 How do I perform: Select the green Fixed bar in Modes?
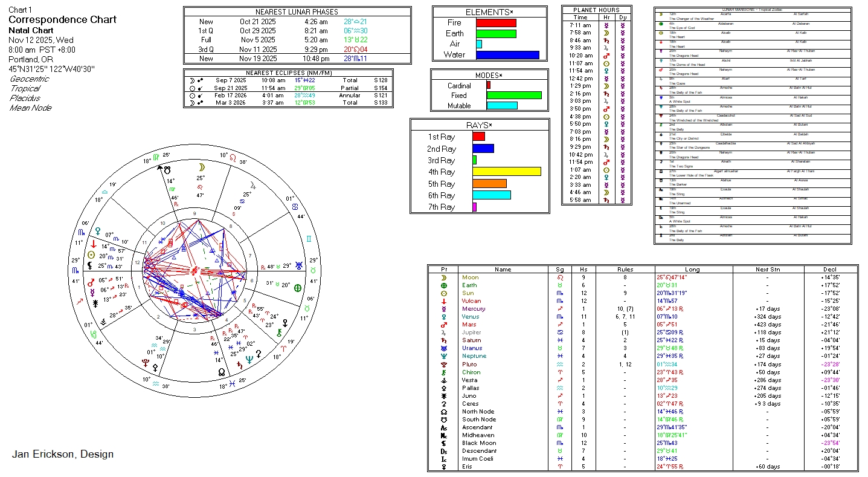(x=513, y=96)
